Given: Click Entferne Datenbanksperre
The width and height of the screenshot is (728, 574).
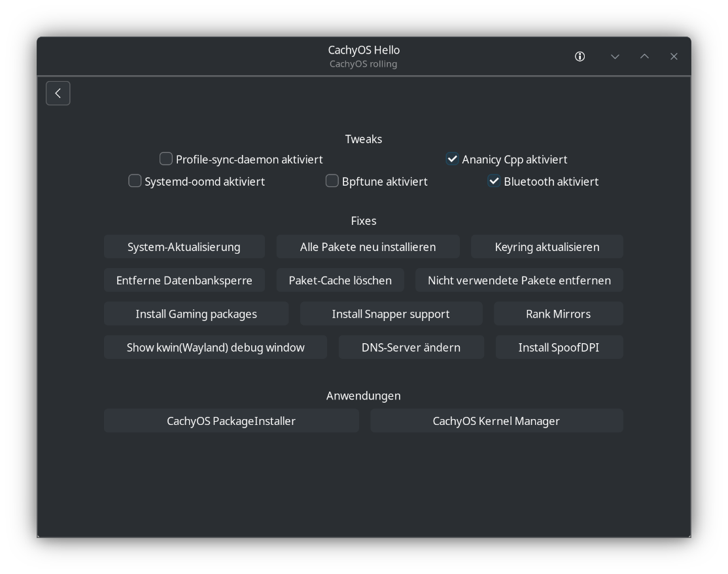Looking at the screenshot, I should tap(184, 280).
